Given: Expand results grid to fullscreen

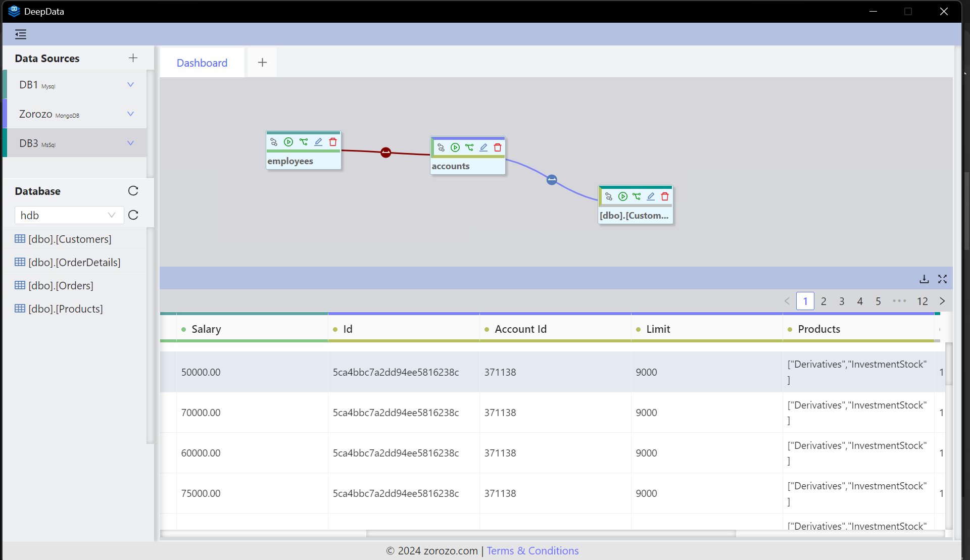Looking at the screenshot, I should click(x=942, y=279).
